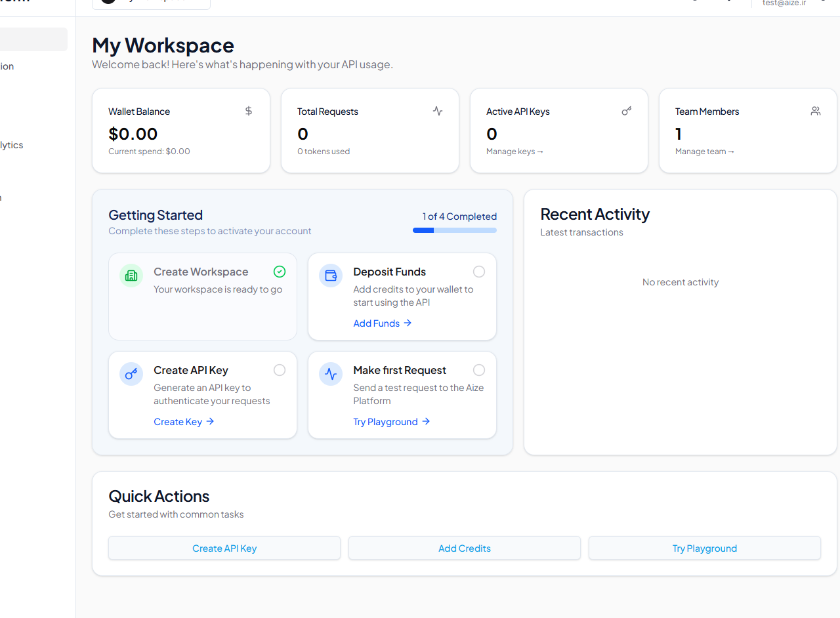Click the green checkmark on Create Workspace
840x618 pixels.
(x=280, y=271)
